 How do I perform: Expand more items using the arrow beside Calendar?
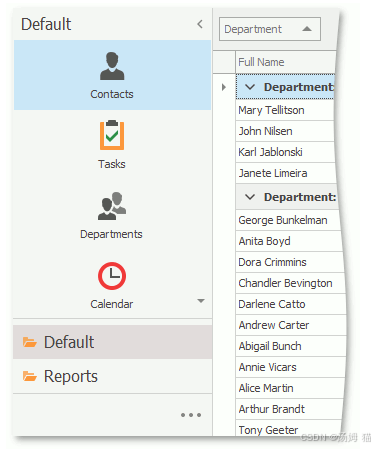[x=201, y=301]
